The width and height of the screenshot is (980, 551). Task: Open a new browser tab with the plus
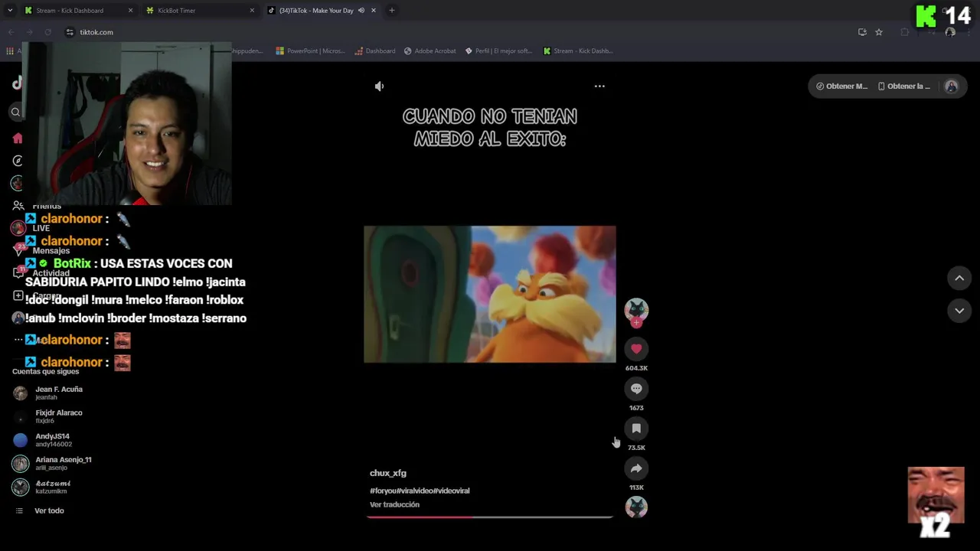pyautogui.click(x=392, y=11)
